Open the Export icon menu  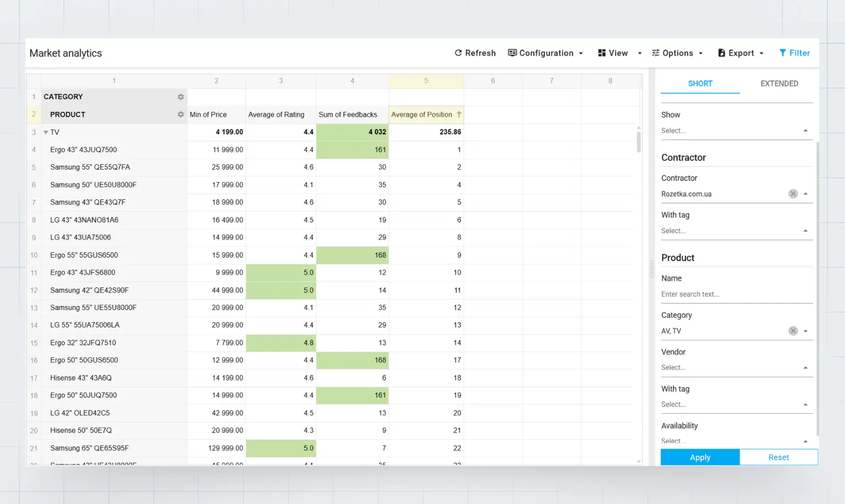click(x=722, y=53)
